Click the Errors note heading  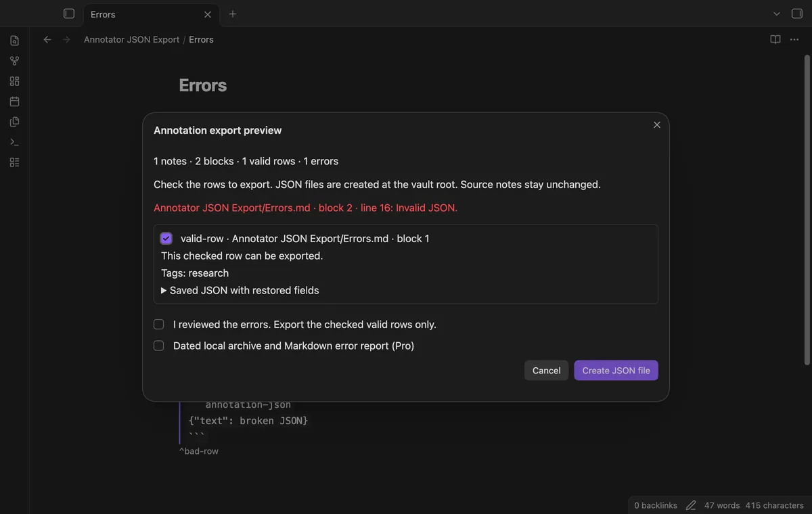coord(203,85)
